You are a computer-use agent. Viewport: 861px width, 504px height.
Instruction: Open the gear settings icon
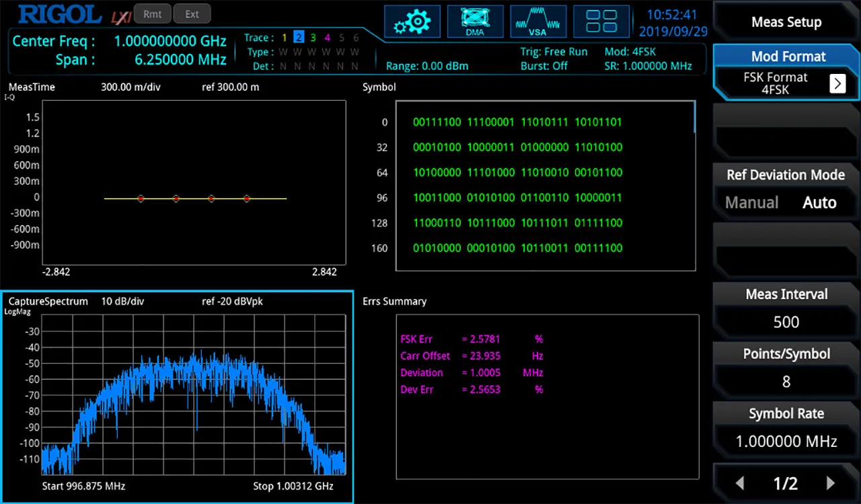[412, 22]
